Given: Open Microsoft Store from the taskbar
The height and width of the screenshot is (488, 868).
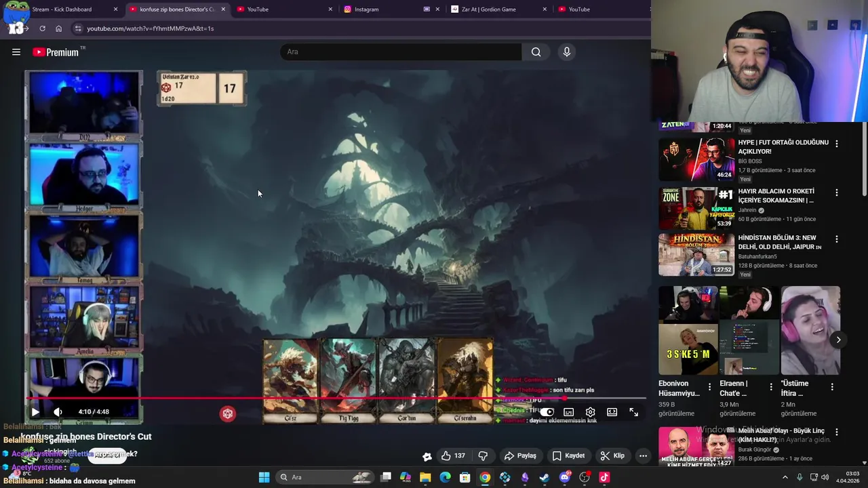Looking at the screenshot, I should tap(465, 477).
